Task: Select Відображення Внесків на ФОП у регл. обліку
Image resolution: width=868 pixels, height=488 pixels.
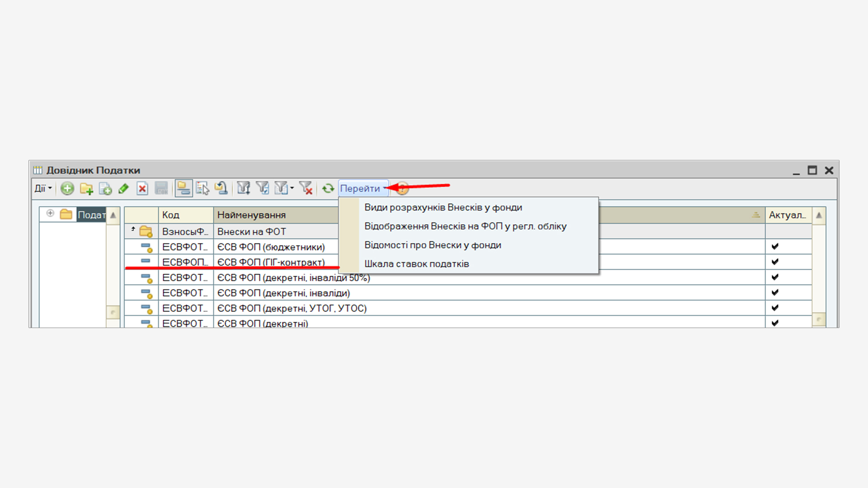Action: click(465, 226)
